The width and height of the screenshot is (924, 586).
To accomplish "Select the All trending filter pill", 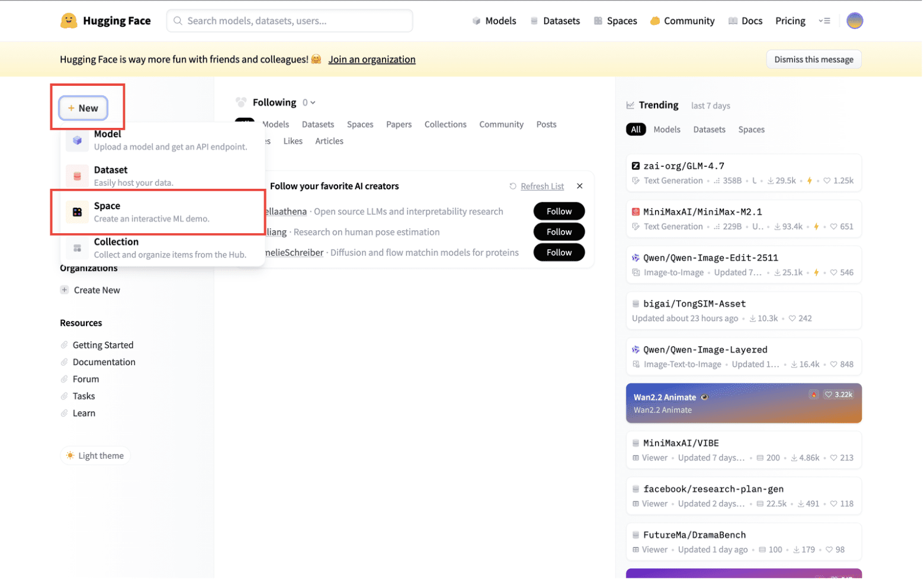I will [637, 130].
